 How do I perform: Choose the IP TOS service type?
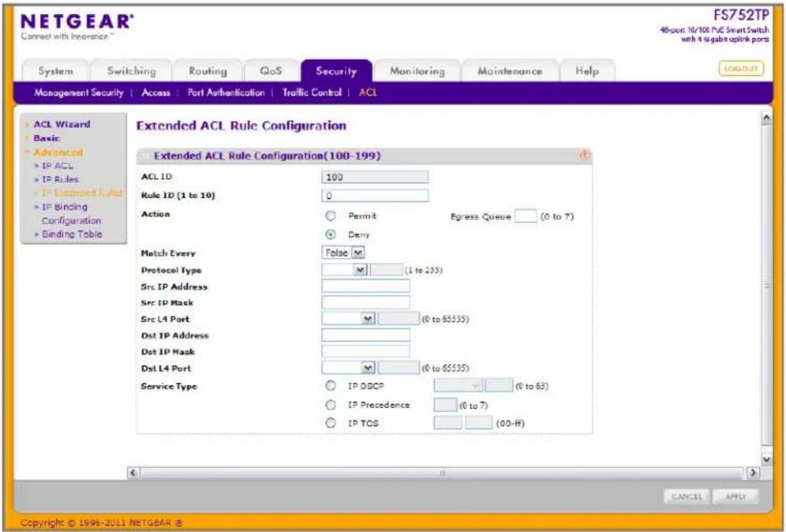pyautogui.click(x=331, y=423)
